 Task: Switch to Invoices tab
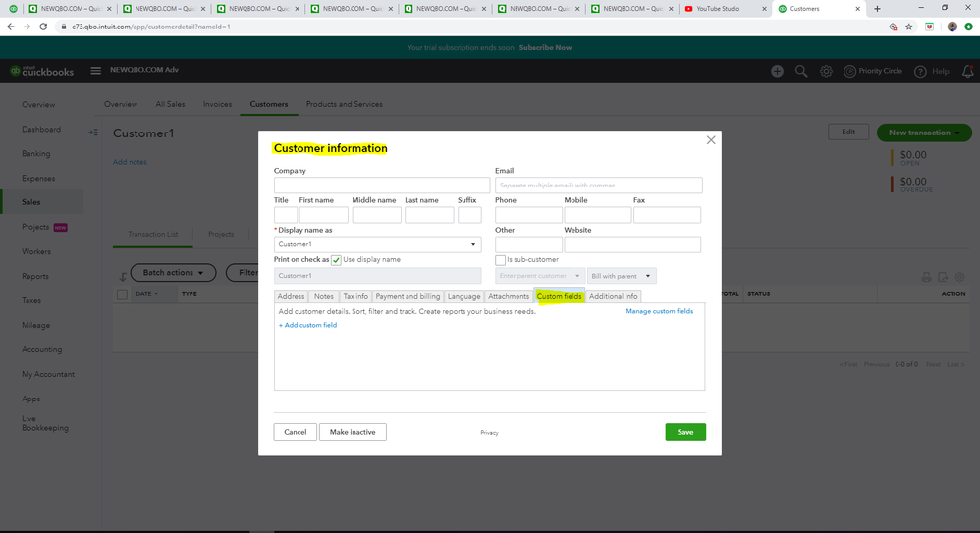pos(217,104)
